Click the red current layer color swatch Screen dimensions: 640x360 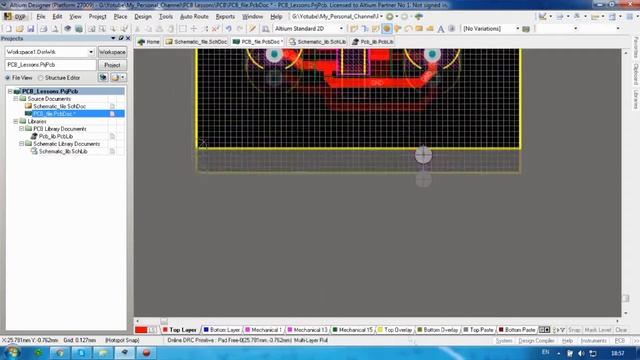pyautogui.click(x=141, y=330)
